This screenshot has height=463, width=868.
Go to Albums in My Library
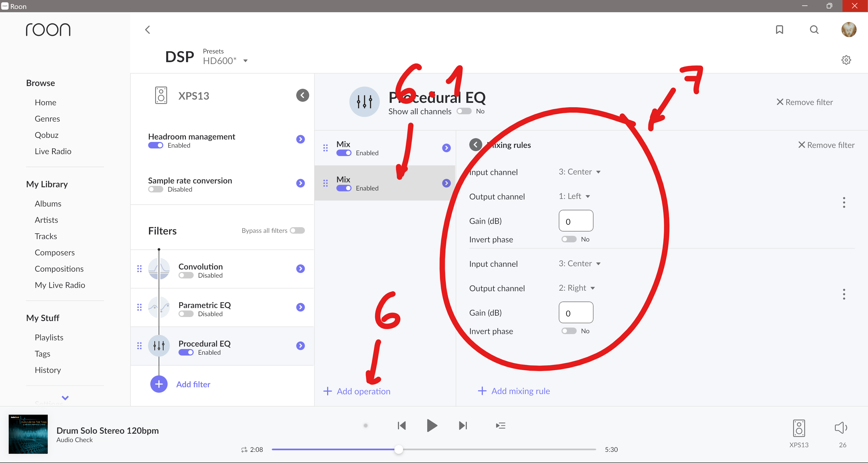(x=48, y=204)
